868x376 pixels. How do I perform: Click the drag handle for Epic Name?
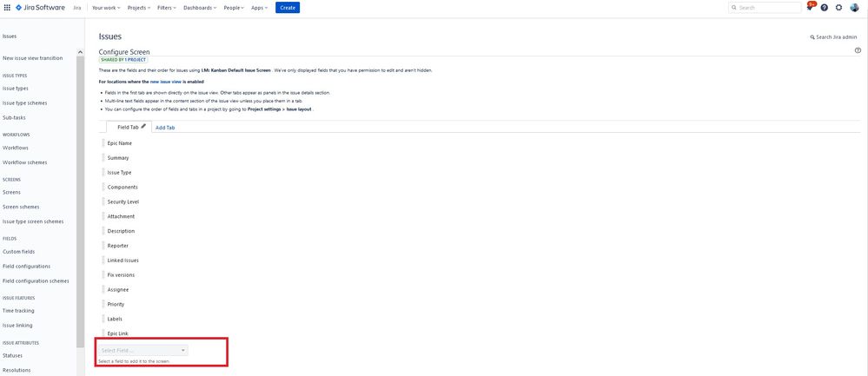point(103,142)
